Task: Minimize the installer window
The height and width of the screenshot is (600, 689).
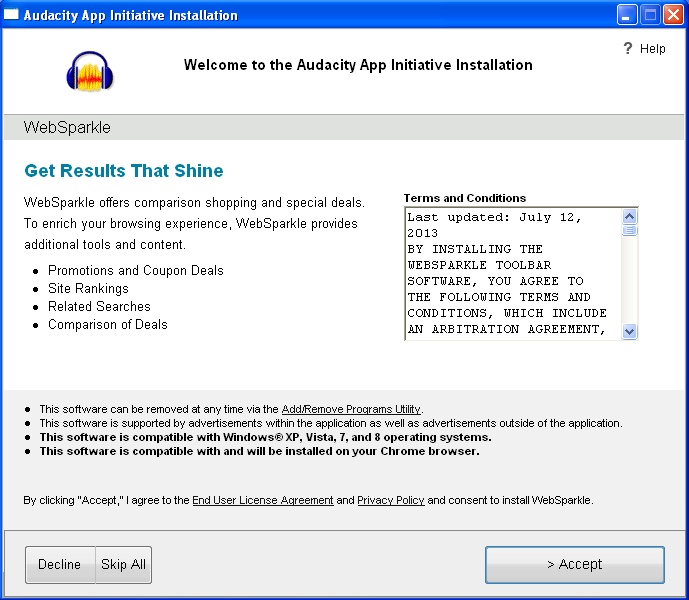Action: pyautogui.click(x=626, y=15)
